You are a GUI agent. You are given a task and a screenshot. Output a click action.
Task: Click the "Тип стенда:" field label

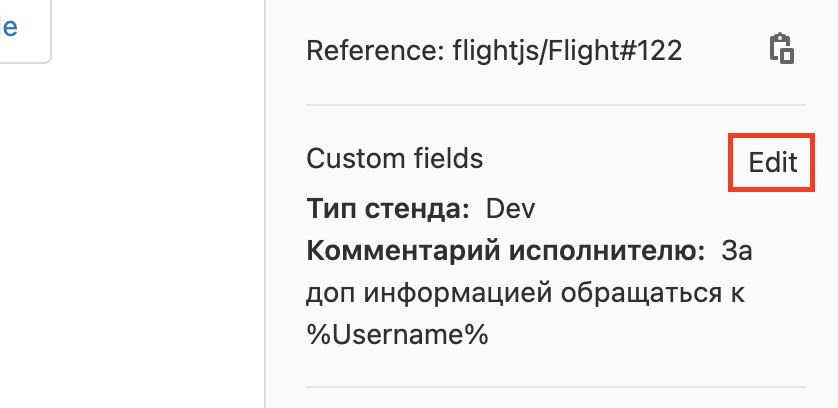(388, 209)
